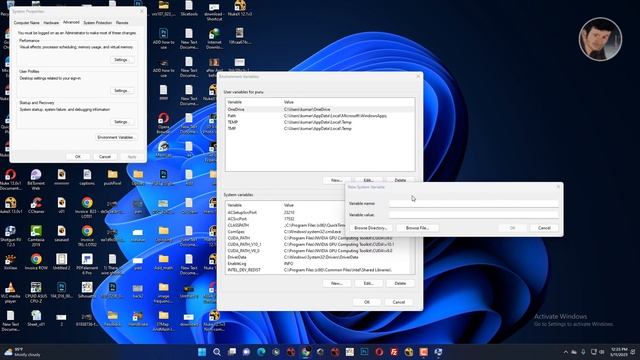Screen dimensions: 640x360
Task: Open weather widget on taskbar
Action: (22, 352)
